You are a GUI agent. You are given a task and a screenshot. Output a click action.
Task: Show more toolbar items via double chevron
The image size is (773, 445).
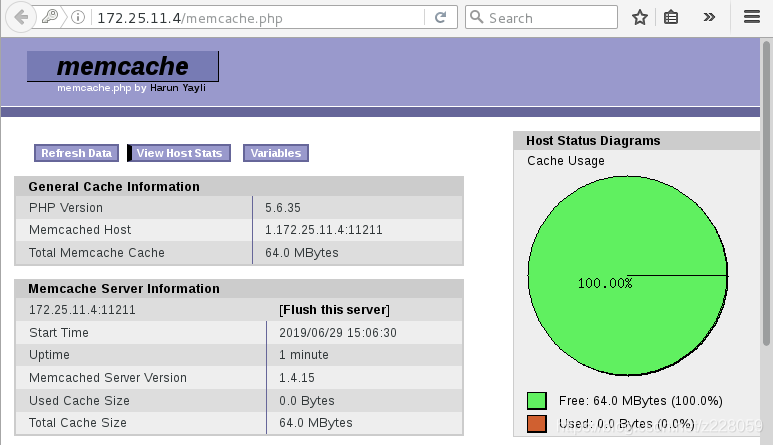pos(709,17)
